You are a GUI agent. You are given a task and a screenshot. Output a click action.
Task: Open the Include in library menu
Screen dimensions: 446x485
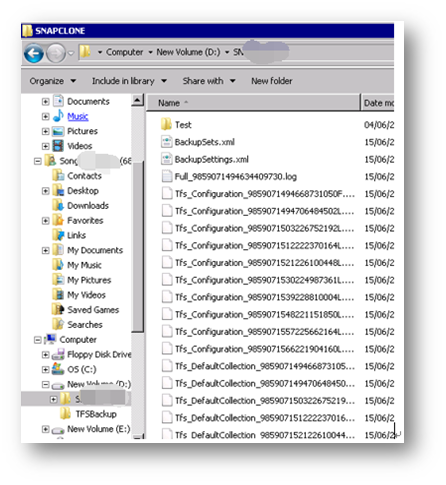129,81
